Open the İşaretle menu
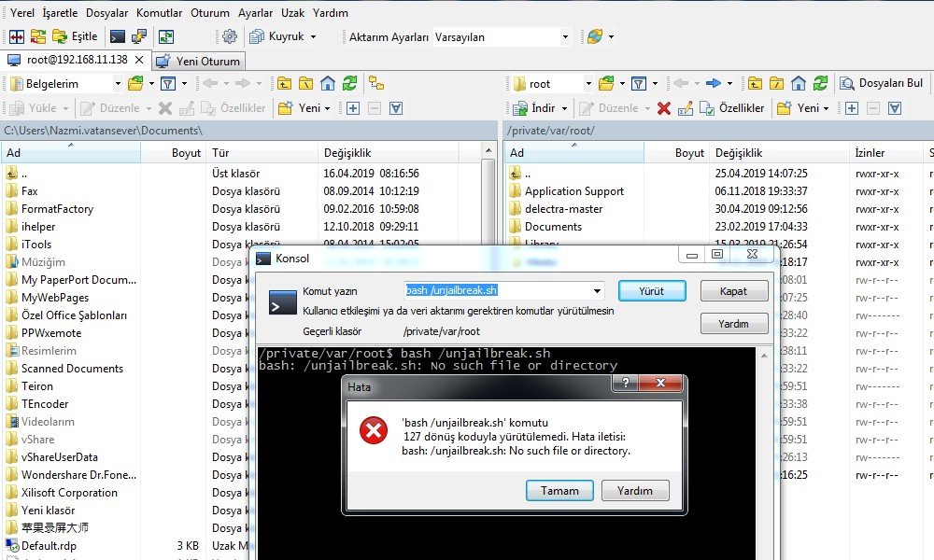Viewport: 934px width, 560px height. 60,12
